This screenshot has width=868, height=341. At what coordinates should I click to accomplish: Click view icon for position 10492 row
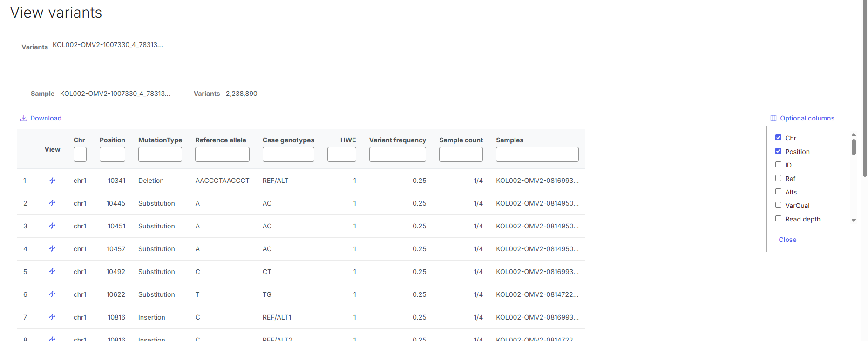52,272
